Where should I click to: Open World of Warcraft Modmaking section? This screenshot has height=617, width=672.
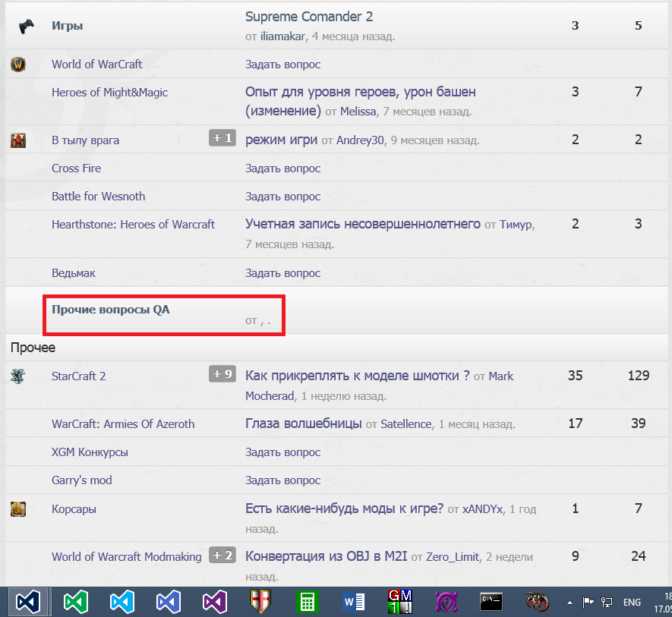point(127,556)
